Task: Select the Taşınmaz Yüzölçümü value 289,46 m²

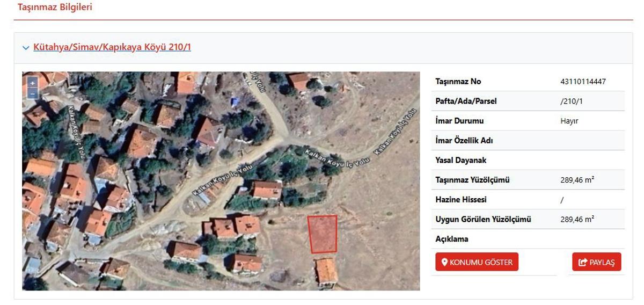Action: (x=577, y=180)
